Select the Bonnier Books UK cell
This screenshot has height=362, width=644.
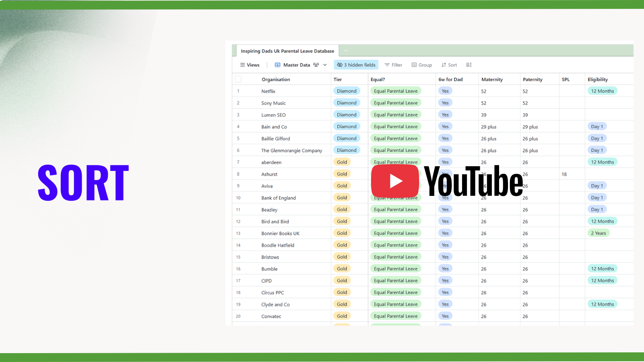point(280,234)
